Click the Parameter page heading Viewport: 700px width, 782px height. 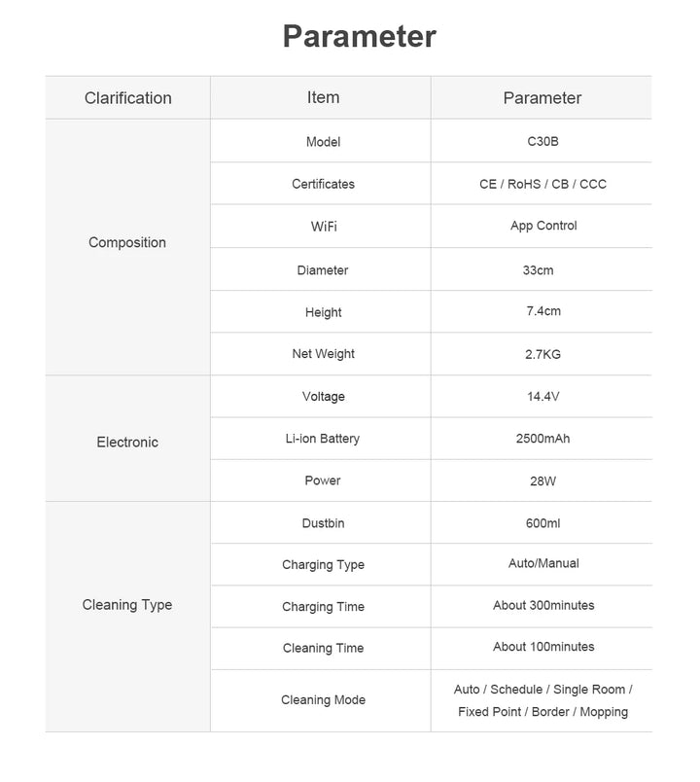click(359, 37)
